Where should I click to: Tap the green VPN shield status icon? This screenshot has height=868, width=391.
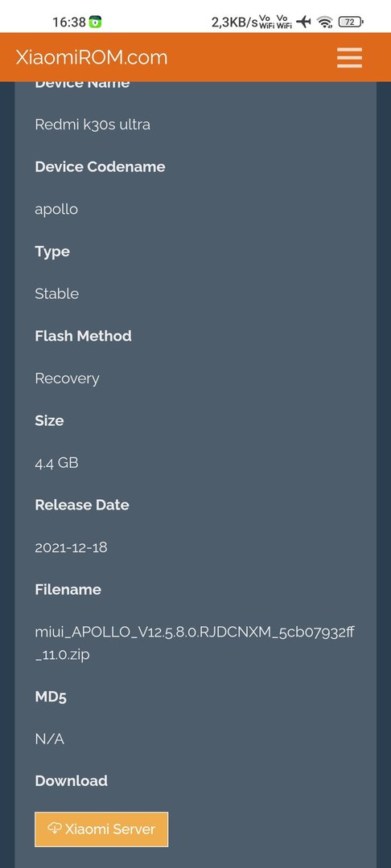(x=96, y=23)
